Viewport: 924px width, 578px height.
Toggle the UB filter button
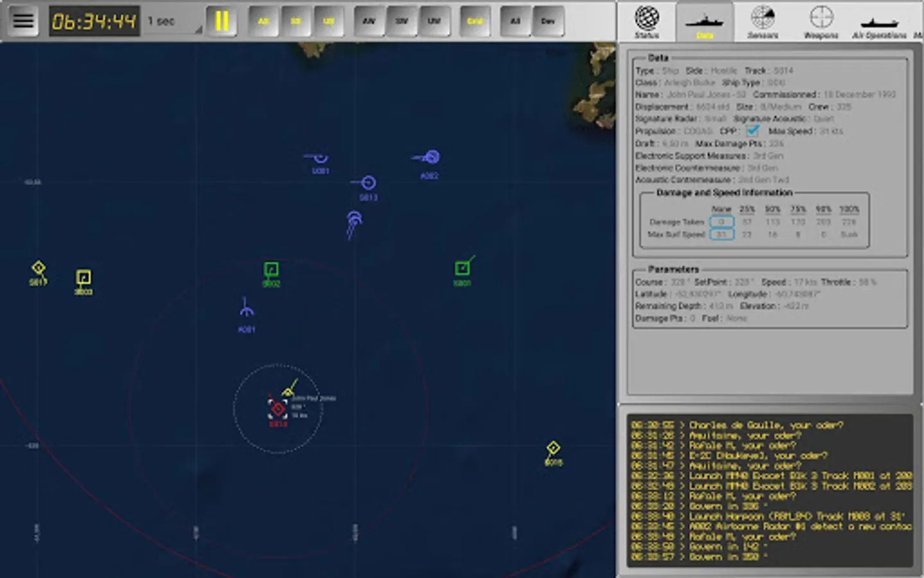pyautogui.click(x=329, y=21)
